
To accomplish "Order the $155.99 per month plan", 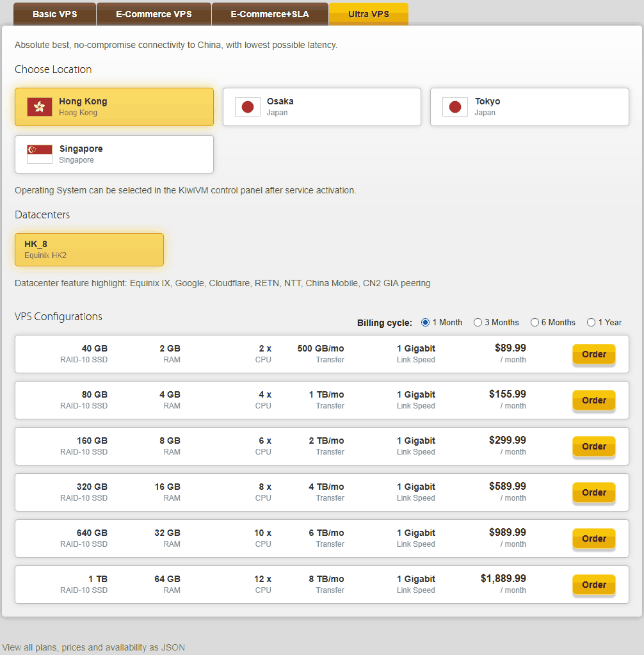I will tap(594, 400).
